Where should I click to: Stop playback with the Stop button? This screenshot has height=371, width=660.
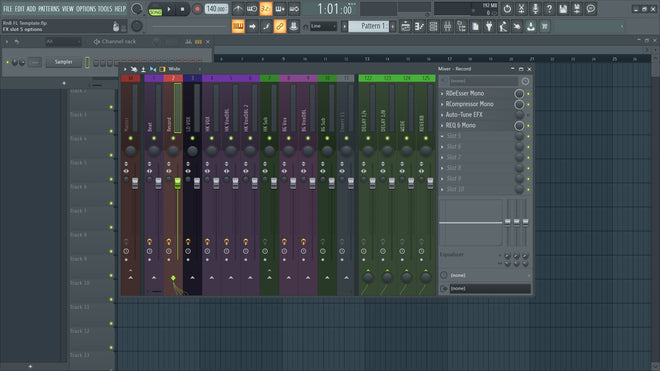click(x=182, y=9)
